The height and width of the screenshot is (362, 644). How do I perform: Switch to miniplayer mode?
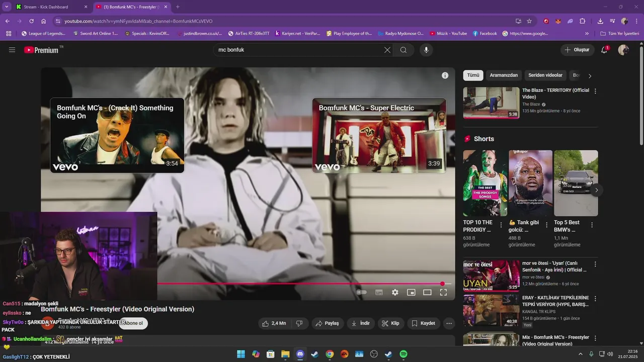pyautogui.click(x=411, y=292)
